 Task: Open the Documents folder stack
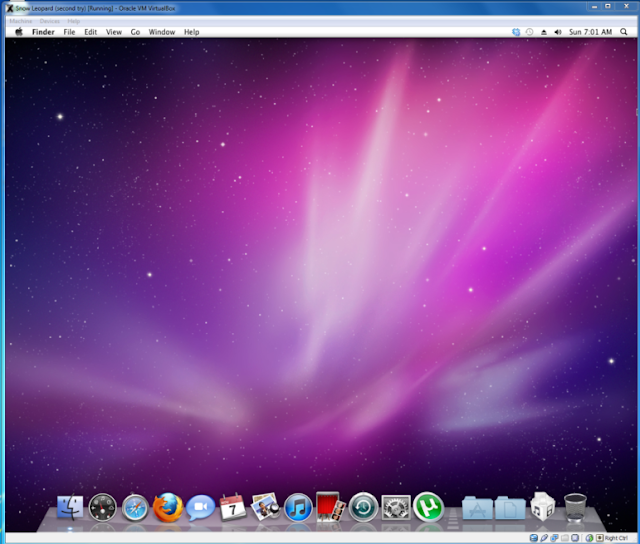click(x=510, y=508)
